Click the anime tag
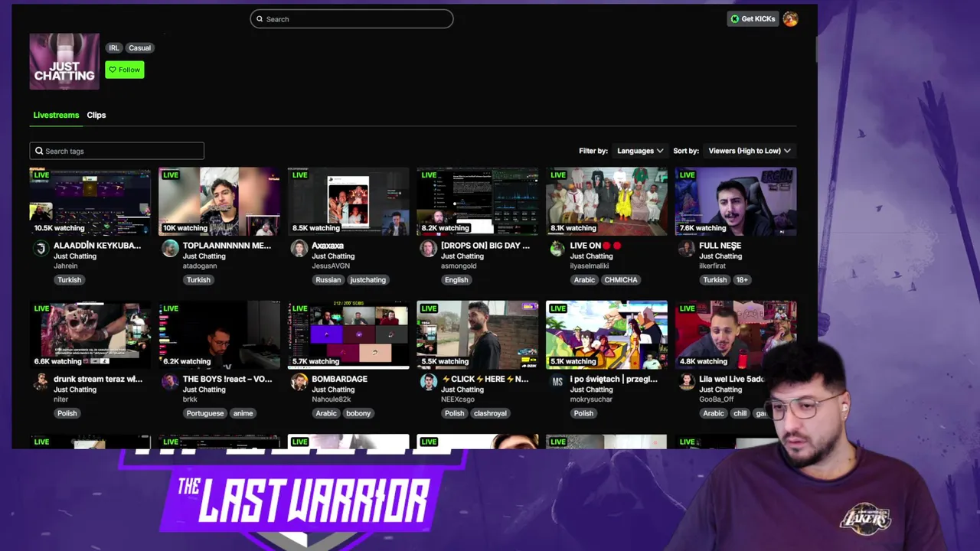Screen dimensions: 980x551 [x=243, y=413]
